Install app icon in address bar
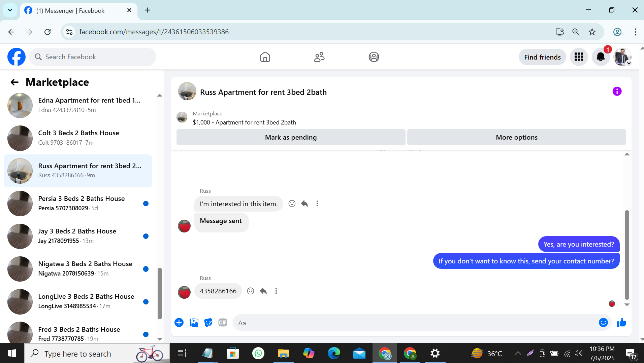Viewport: 644px width, 363px height. pyautogui.click(x=559, y=32)
